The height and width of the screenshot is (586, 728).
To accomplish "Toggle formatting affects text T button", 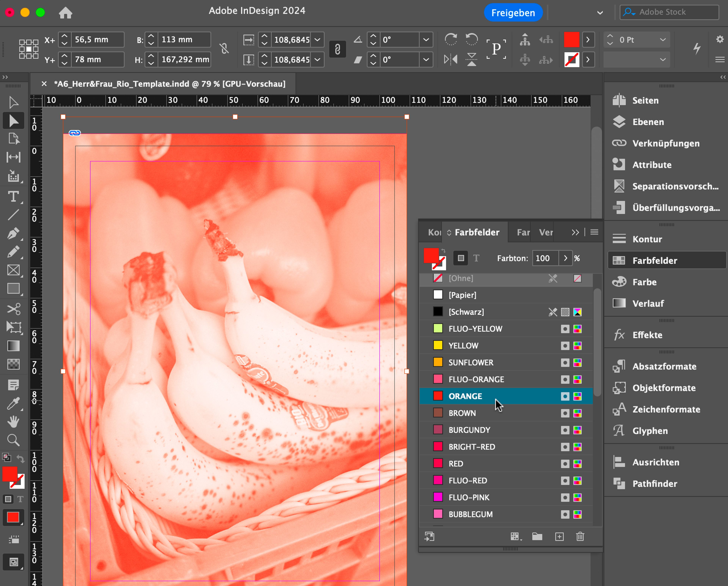I will [x=476, y=258].
